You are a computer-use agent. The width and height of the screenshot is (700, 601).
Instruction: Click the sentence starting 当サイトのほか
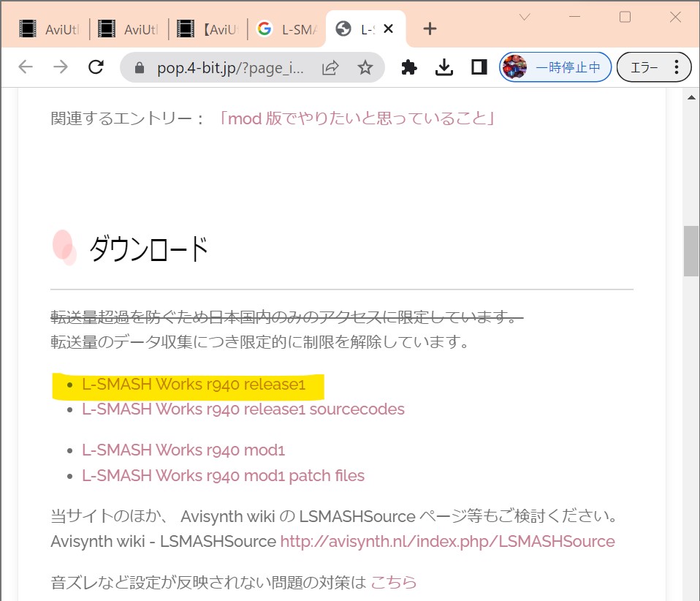[335, 516]
